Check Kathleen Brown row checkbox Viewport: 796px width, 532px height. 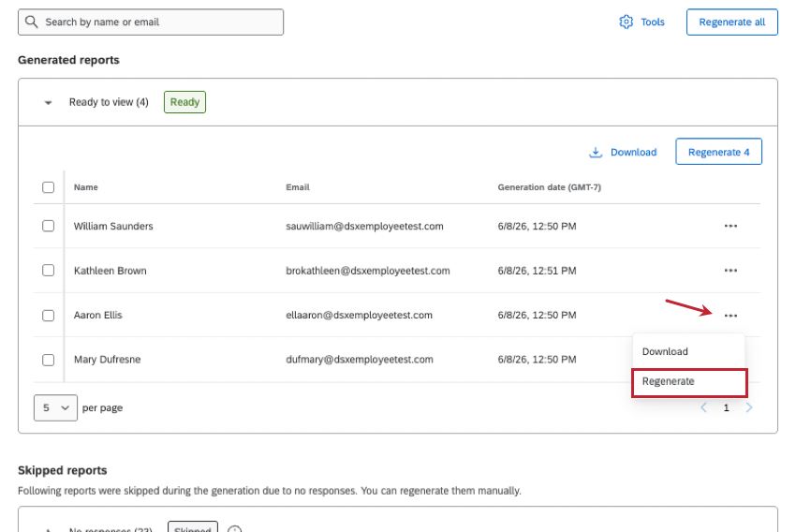click(x=48, y=271)
